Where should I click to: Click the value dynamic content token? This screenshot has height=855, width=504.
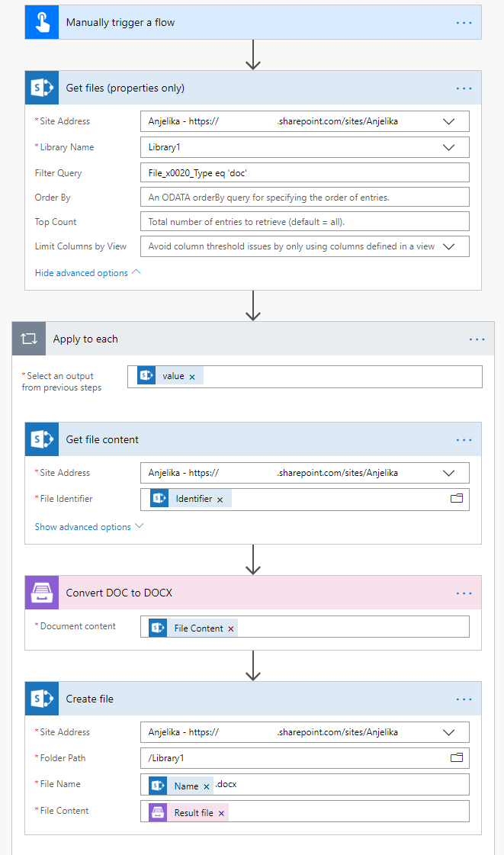tap(169, 376)
